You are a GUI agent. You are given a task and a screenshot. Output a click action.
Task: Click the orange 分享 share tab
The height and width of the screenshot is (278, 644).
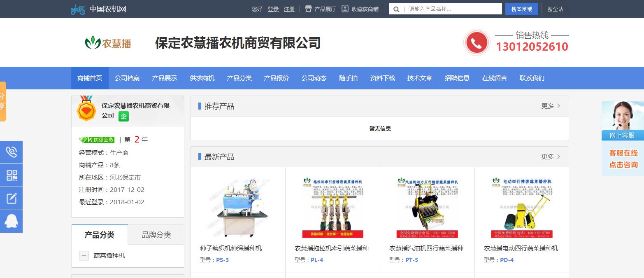[3, 101]
